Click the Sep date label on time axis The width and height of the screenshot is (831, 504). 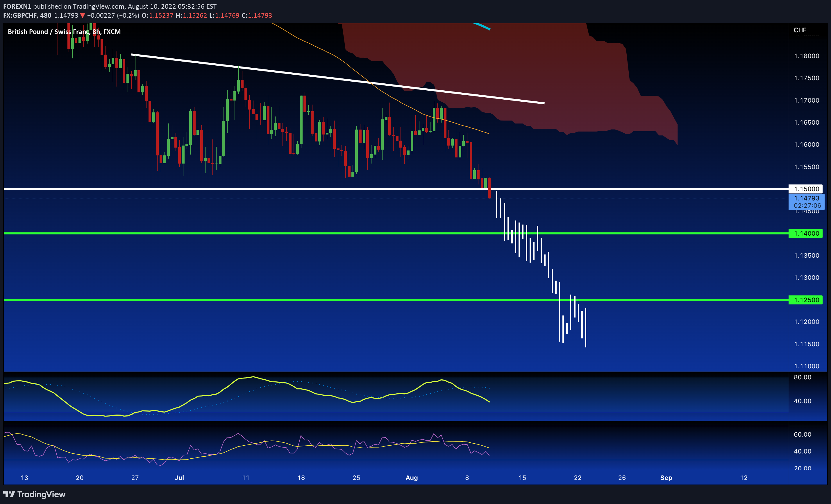[666, 478]
